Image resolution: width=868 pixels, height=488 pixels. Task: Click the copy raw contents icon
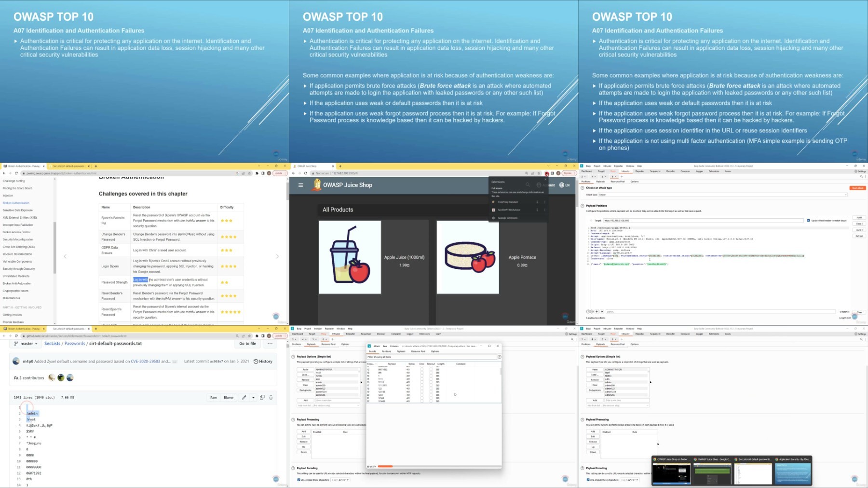[x=262, y=397]
